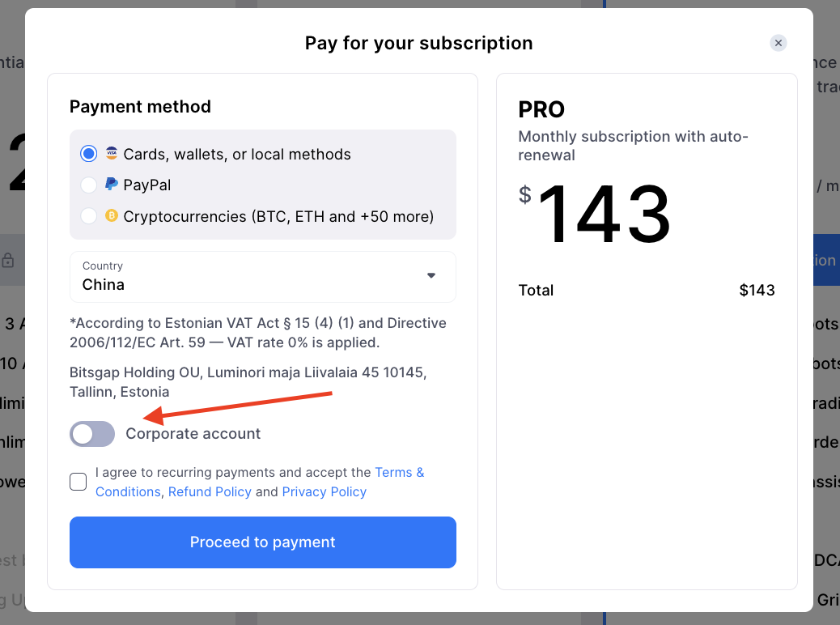The image size is (840, 625).
Task: View the Privacy Policy link
Action: (324, 491)
